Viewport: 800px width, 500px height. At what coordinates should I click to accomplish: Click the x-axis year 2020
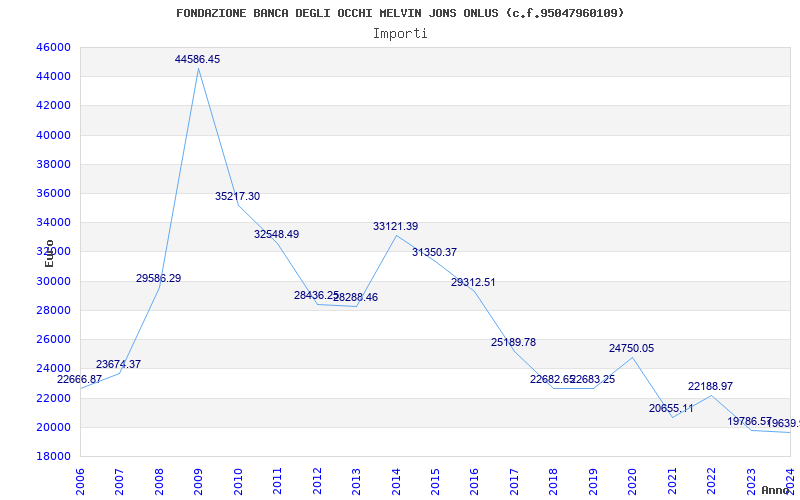click(632, 481)
